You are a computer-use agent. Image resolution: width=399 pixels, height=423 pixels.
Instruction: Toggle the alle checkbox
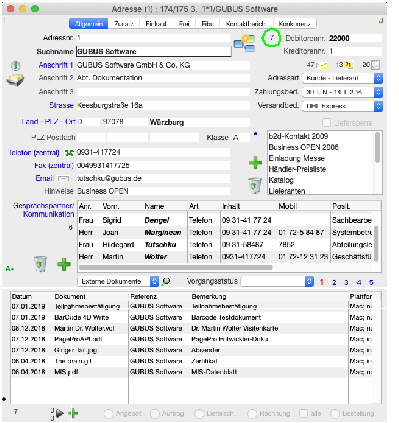(x=303, y=414)
